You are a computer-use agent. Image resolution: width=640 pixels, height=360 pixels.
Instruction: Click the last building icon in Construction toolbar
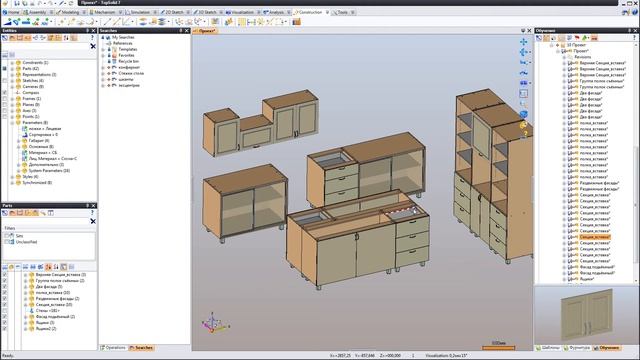coord(296,22)
